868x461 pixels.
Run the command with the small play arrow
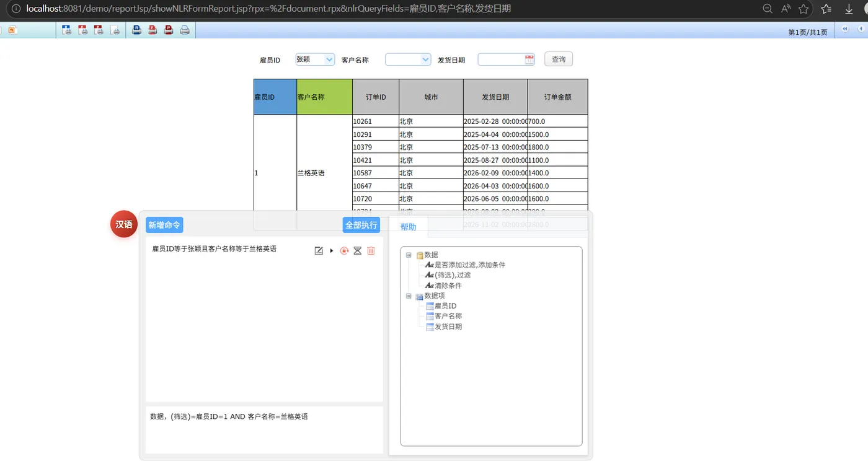pos(332,250)
